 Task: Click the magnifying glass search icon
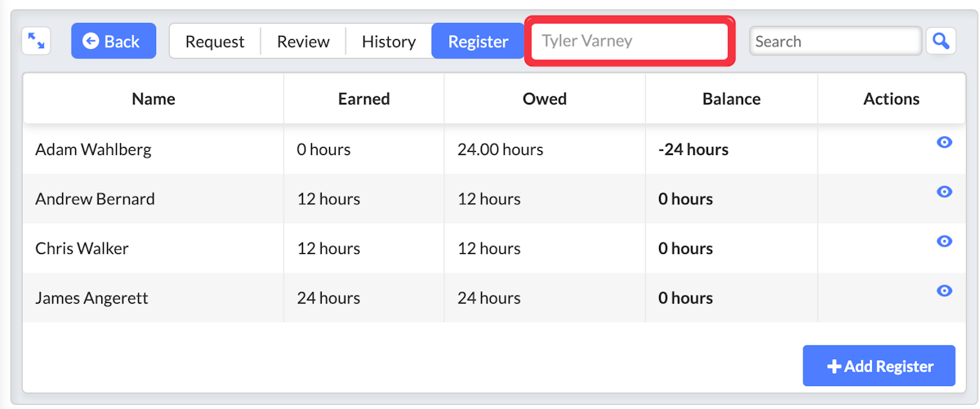pyautogui.click(x=941, y=41)
